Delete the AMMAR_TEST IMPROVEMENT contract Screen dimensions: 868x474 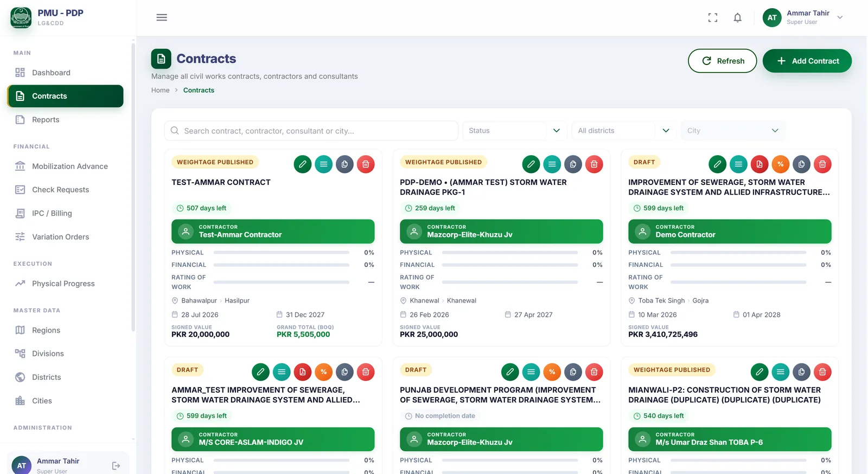[366, 372]
